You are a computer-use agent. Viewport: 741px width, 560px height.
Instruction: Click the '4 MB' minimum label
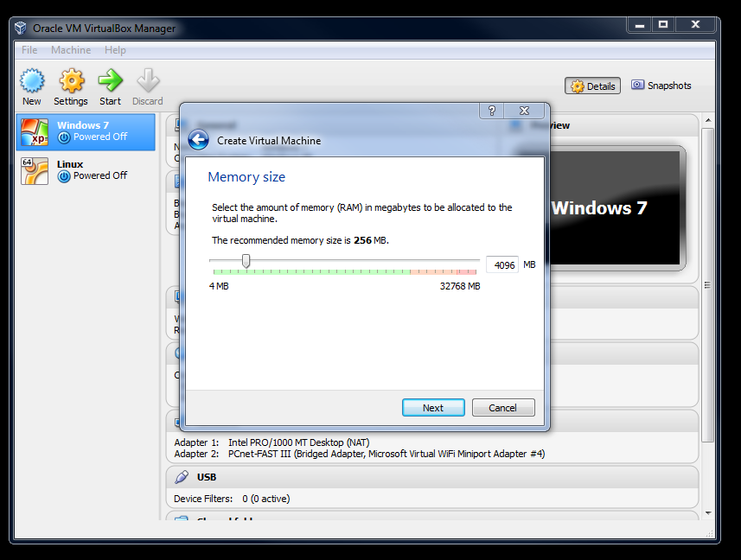(219, 286)
